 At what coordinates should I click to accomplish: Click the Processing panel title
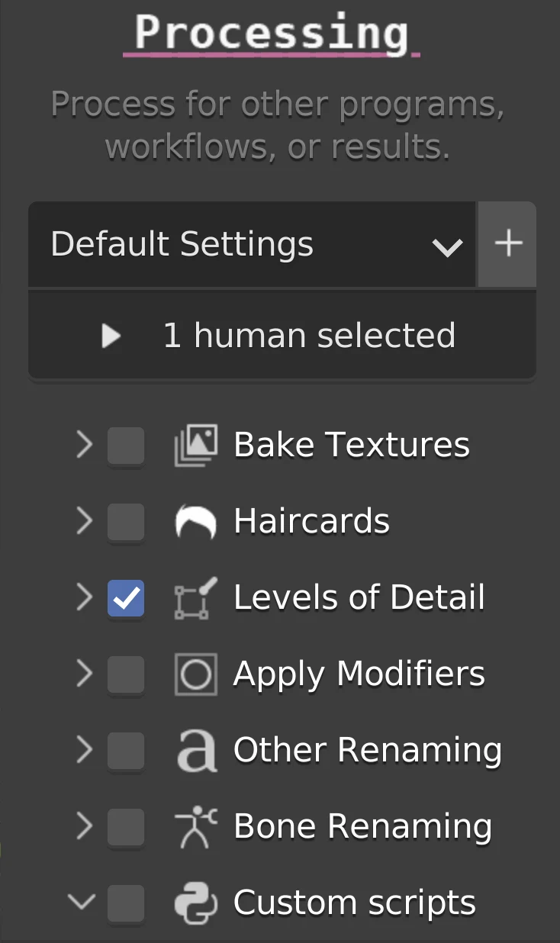tap(272, 33)
